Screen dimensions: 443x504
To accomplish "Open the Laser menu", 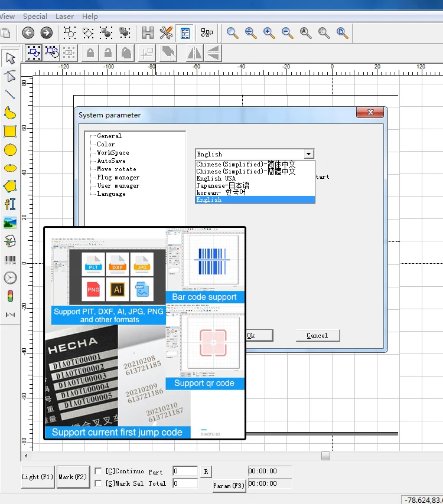I will point(64,17).
